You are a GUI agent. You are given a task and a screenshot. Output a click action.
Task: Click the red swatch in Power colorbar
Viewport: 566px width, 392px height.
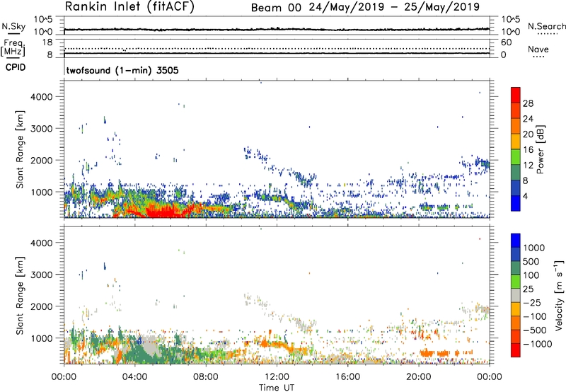point(516,95)
